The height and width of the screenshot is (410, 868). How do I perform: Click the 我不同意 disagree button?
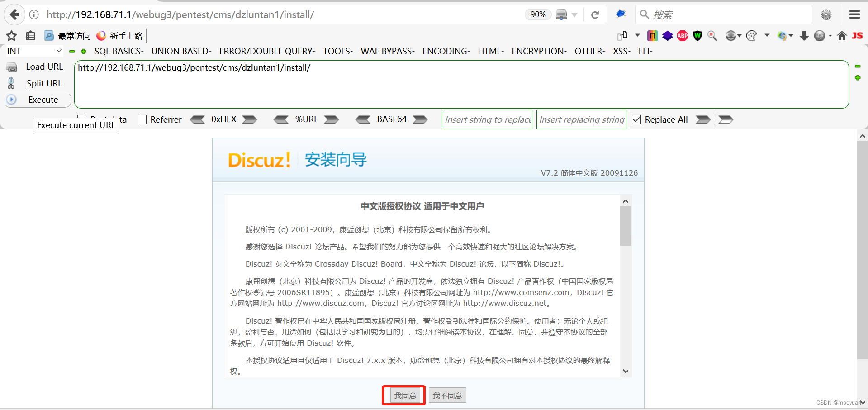point(447,396)
